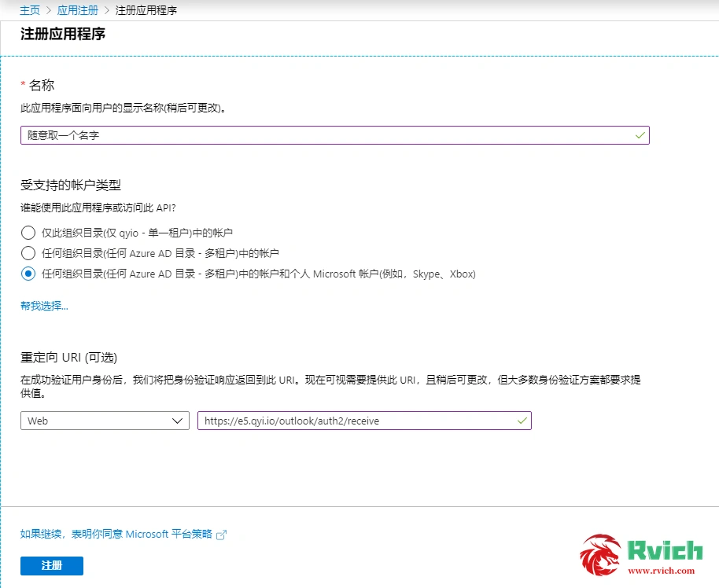Go to 应用注册 in the breadcrumb

coord(78,10)
